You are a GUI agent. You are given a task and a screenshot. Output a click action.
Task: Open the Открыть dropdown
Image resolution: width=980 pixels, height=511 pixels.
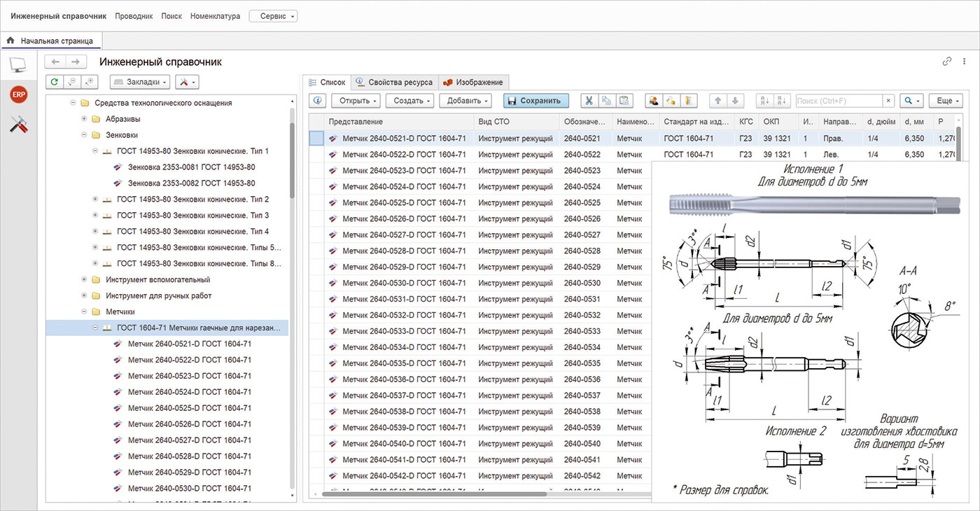356,101
